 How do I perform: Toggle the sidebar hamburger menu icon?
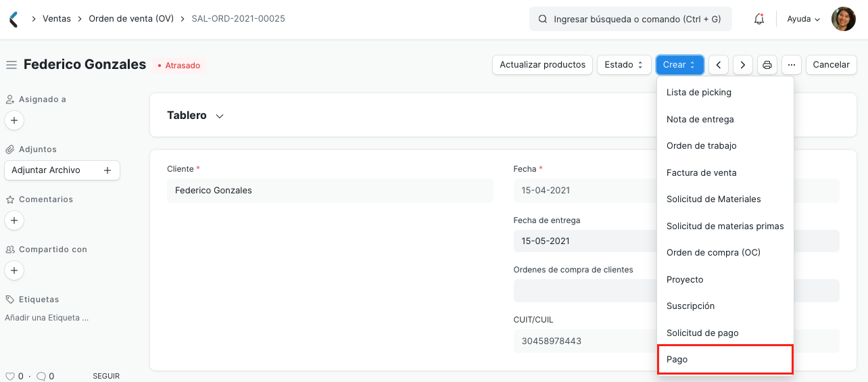pyautogui.click(x=11, y=65)
